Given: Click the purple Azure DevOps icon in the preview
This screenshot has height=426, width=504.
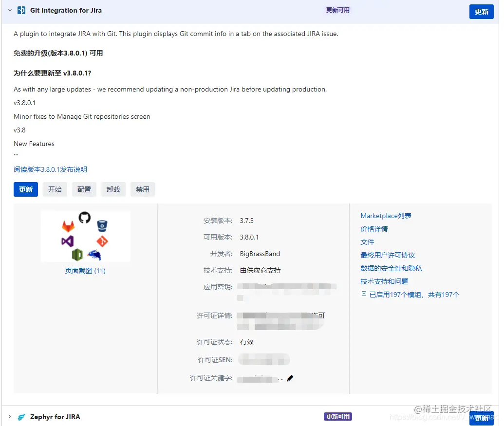Looking at the screenshot, I should pyautogui.click(x=67, y=241).
